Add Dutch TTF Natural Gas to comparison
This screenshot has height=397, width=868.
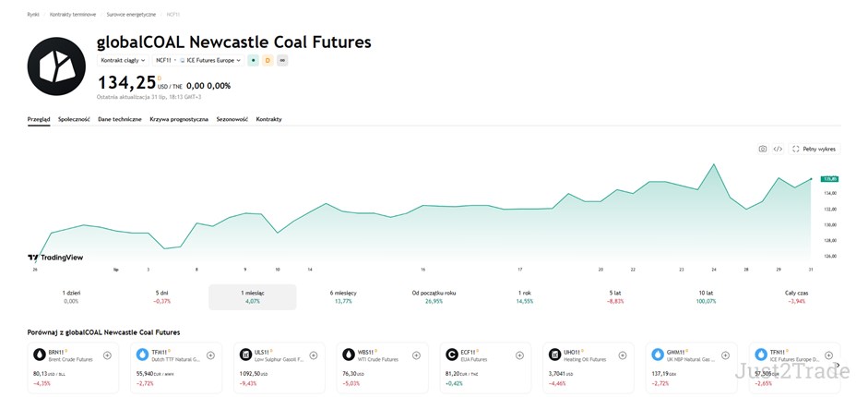[210, 355]
